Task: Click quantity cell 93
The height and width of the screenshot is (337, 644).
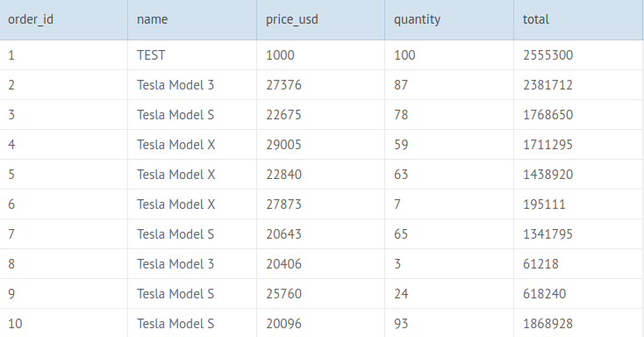Action: point(449,324)
